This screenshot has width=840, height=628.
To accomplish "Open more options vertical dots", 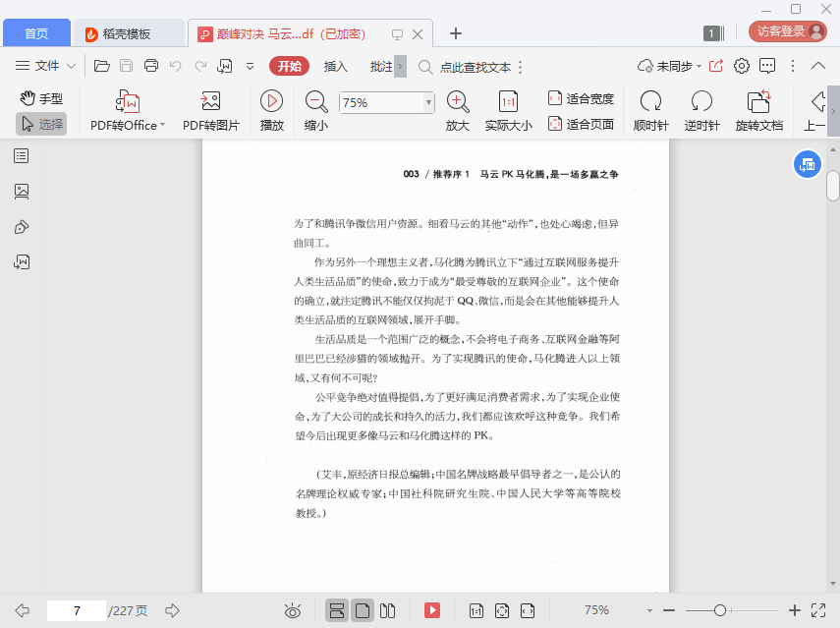I will 793,66.
